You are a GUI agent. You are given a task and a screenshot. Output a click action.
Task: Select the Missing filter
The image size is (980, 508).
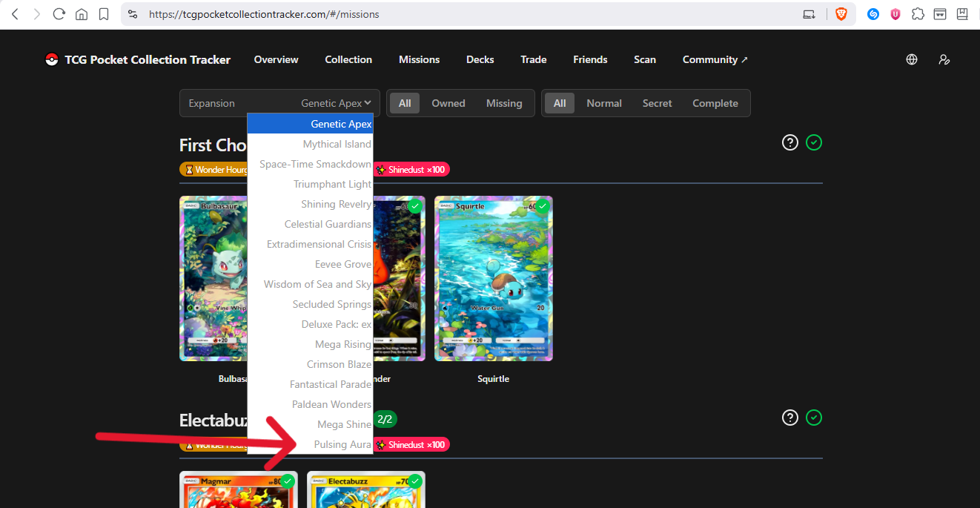504,103
